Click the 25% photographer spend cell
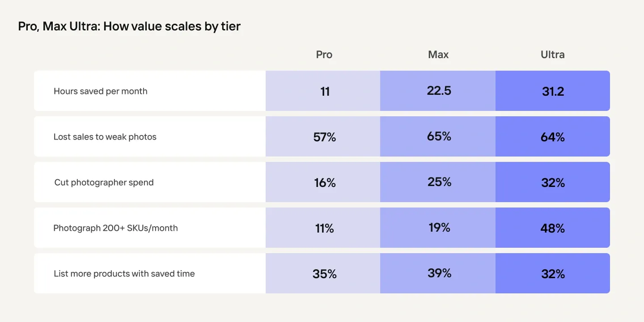The height and width of the screenshot is (322, 644). coord(439,182)
